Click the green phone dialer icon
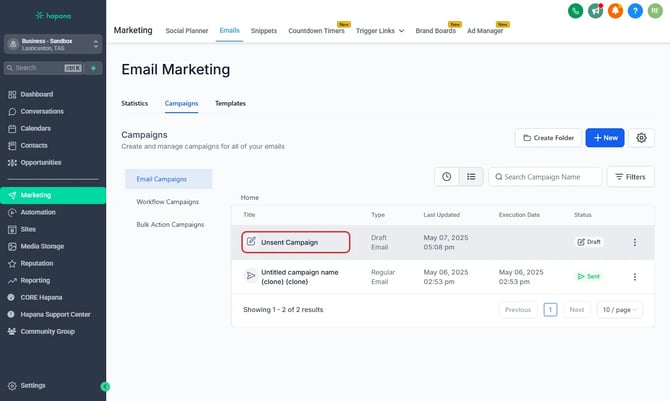670x401 pixels. click(575, 11)
